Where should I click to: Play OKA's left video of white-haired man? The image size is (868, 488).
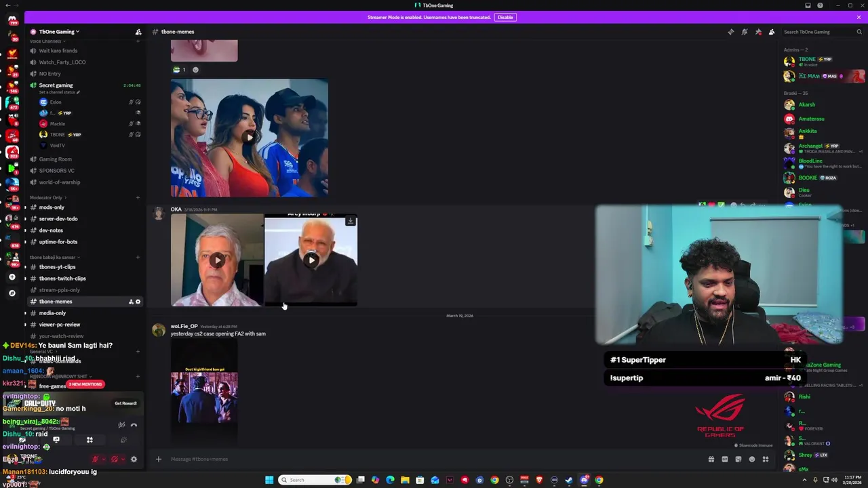click(x=217, y=260)
